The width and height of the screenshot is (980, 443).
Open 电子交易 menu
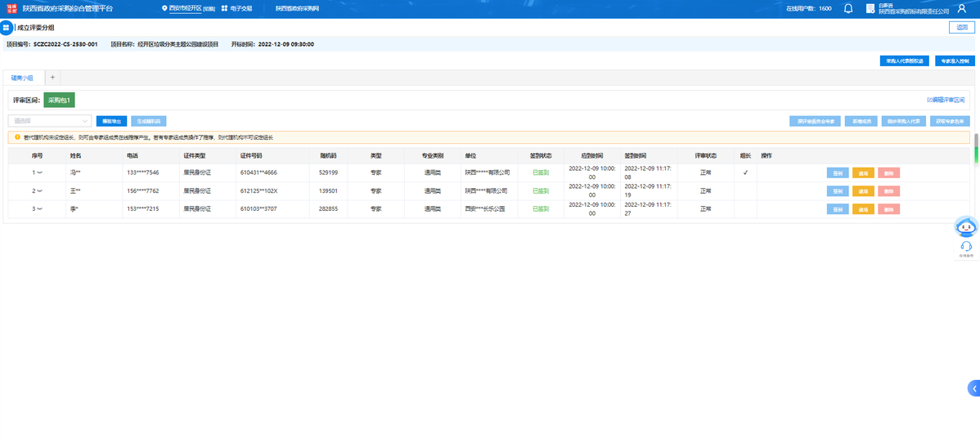pyautogui.click(x=241, y=9)
